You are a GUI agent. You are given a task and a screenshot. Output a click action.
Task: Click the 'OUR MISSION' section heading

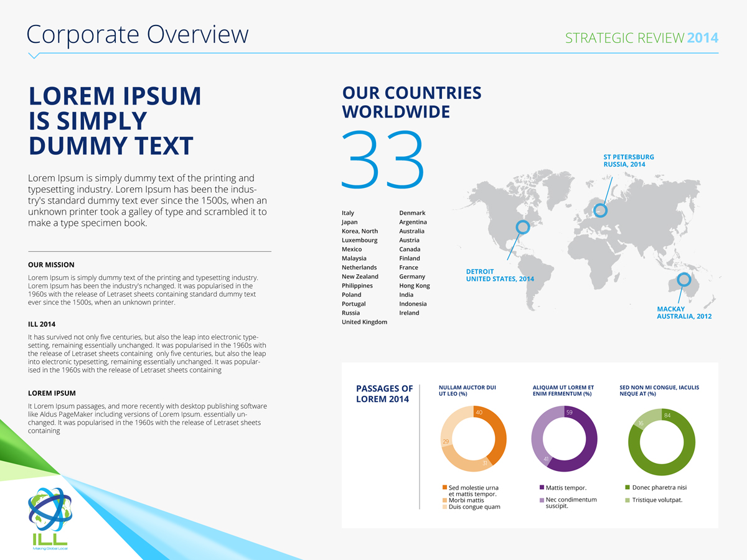(52, 264)
